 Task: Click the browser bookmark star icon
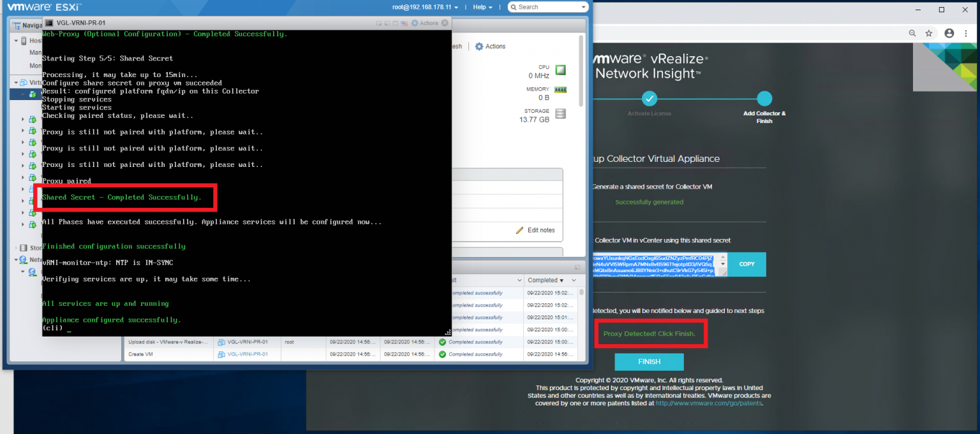pos(929,33)
